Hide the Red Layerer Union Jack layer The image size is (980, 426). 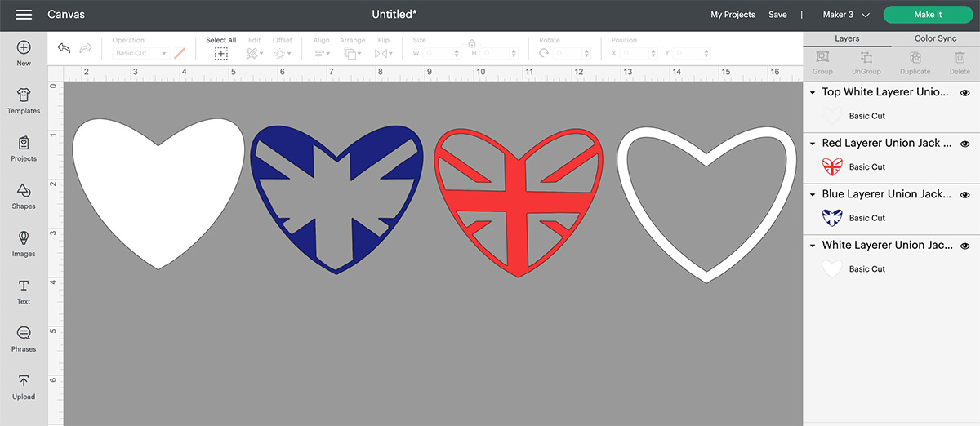click(964, 144)
